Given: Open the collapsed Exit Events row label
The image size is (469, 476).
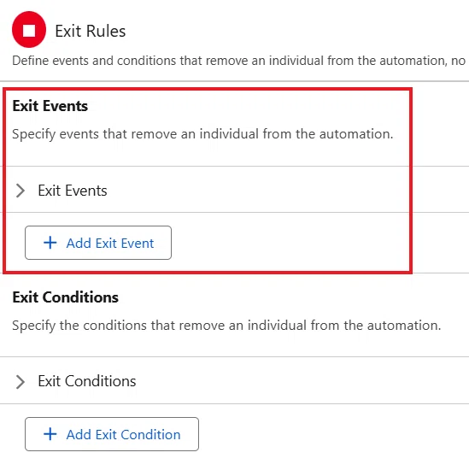Looking at the screenshot, I should (x=73, y=191).
